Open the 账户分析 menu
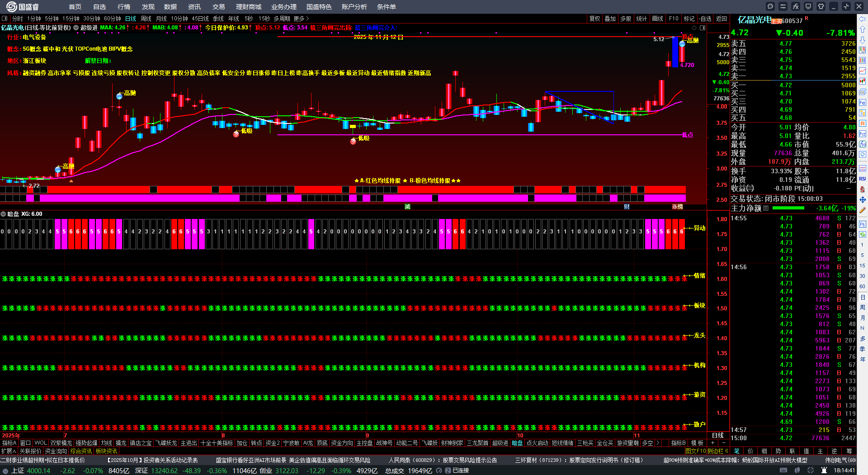This screenshot has height=475, width=868. [354, 7]
